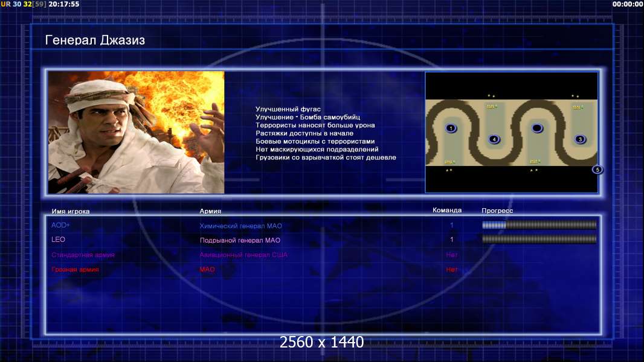Click 'Грузовики со взрывчаткой стоят дешевле'
Viewport: 644px width, 362px height.
(x=326, y=157)
